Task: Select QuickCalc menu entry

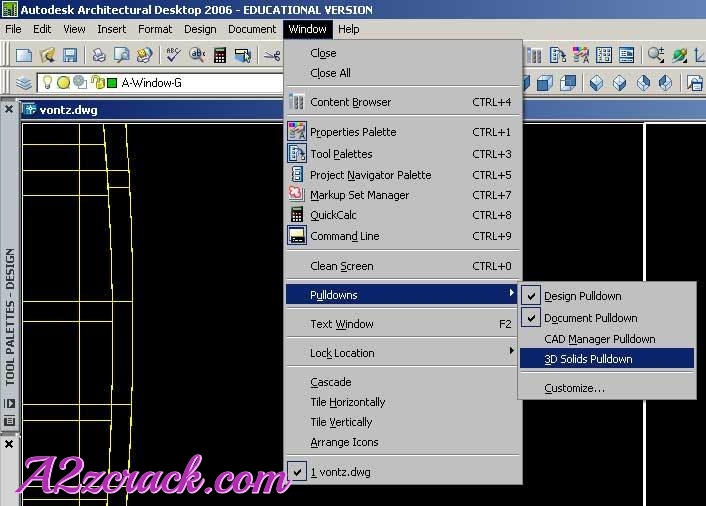Action: 403,215
